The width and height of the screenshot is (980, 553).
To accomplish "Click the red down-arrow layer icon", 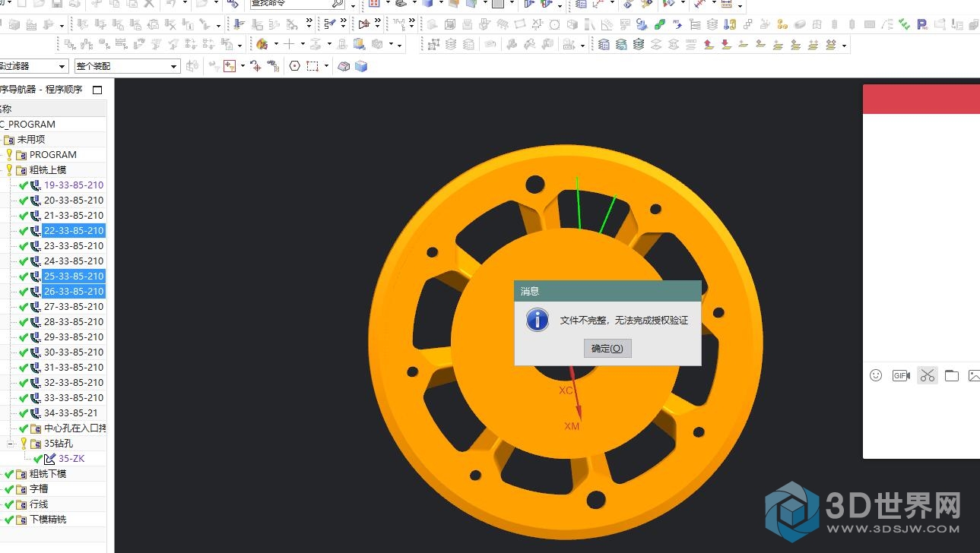I will 725,45.
